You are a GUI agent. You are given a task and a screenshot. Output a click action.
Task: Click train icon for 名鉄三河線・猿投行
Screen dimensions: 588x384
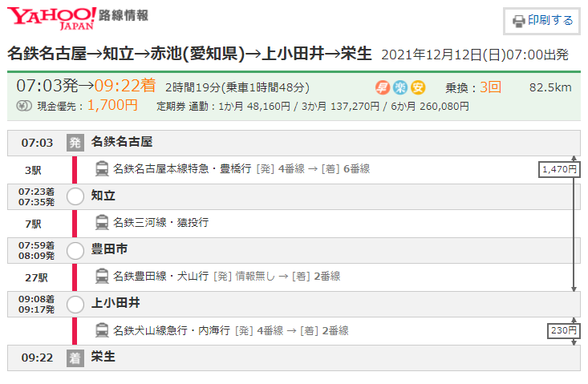pos(102,223)
